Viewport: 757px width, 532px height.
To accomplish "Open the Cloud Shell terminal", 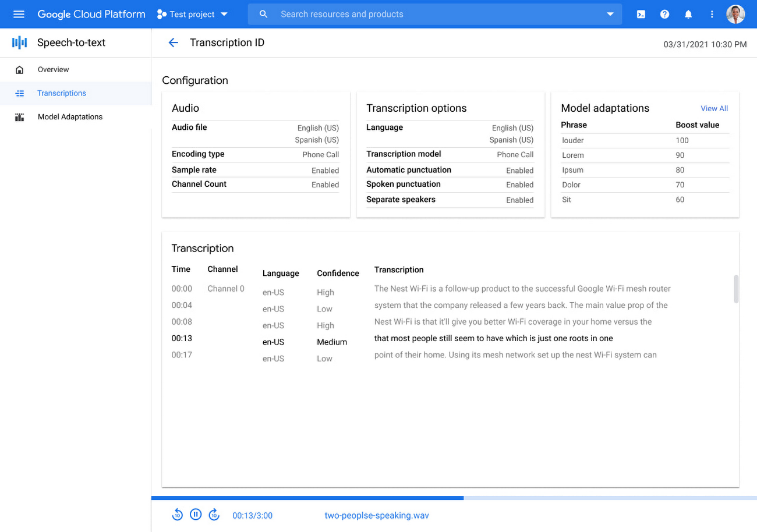I will pyautogui.click(x=641, y=14).
